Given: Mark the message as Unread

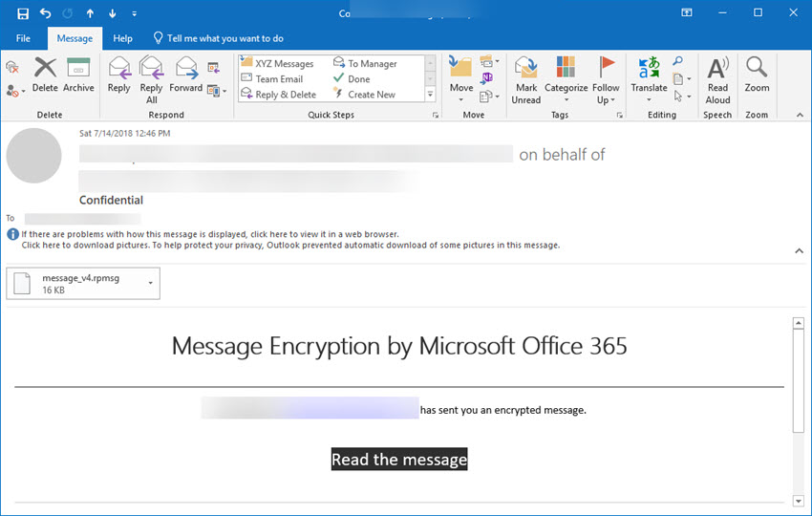Looking at the screenshot, I should 525,78.
